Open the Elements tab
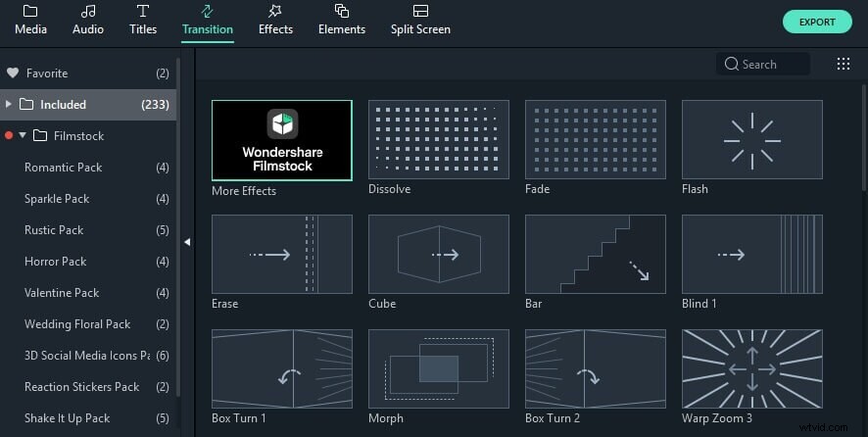This screenshot has height=437, width=868. [x=341, y=20]
